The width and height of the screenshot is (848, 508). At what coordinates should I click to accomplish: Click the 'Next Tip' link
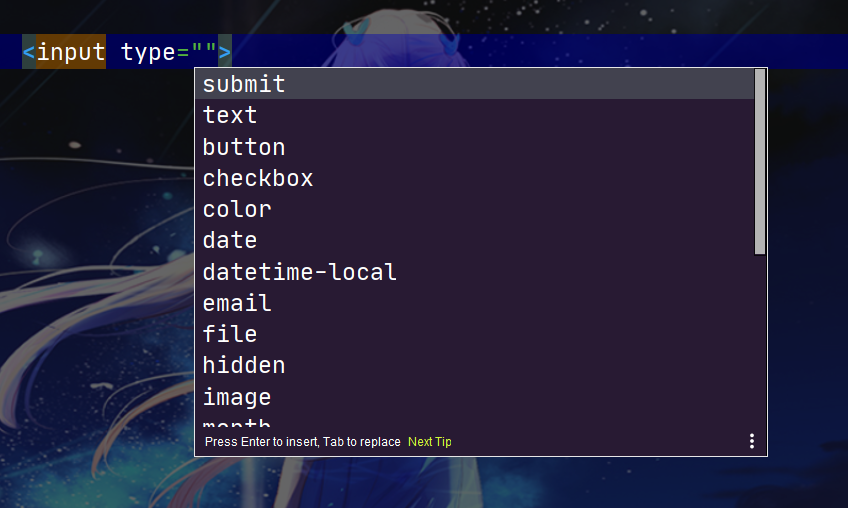429,441
